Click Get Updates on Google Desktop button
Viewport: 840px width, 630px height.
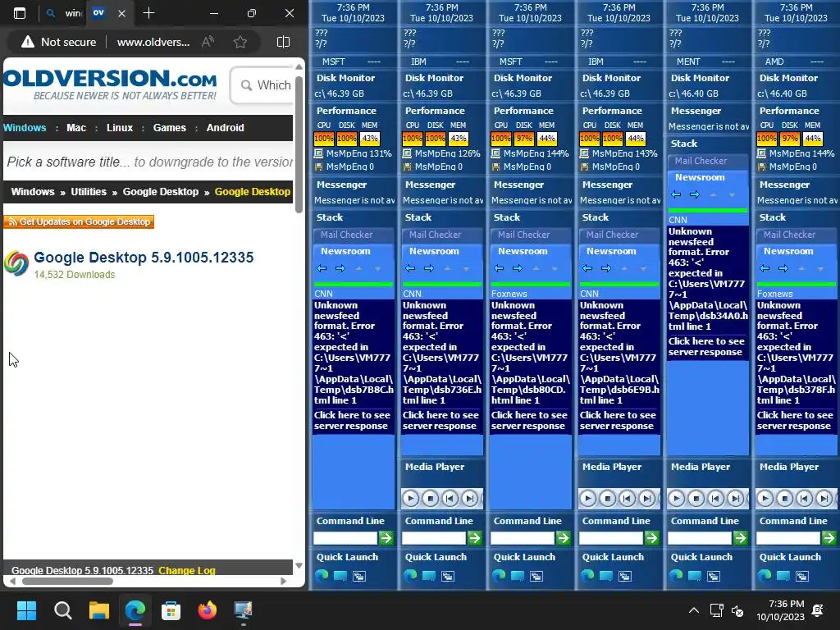79,221
